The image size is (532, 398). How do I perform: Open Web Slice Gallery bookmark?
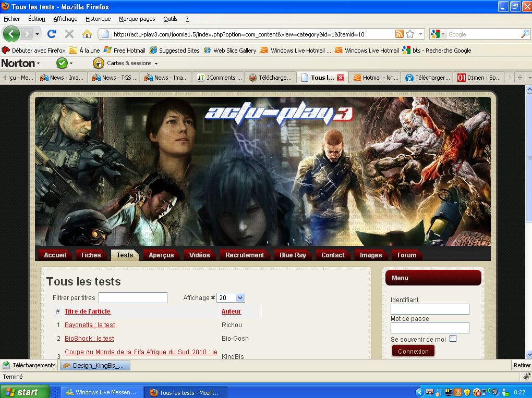229,51
